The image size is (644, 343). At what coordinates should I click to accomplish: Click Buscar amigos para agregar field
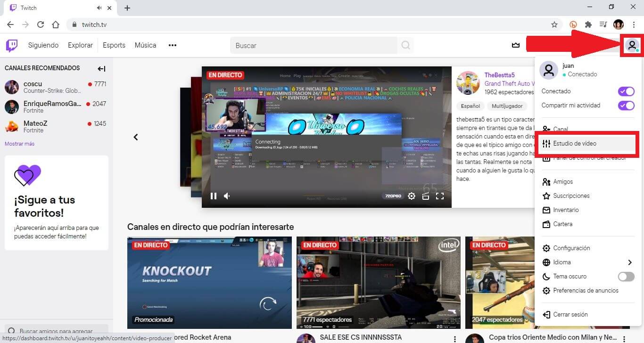click(57, 331)
